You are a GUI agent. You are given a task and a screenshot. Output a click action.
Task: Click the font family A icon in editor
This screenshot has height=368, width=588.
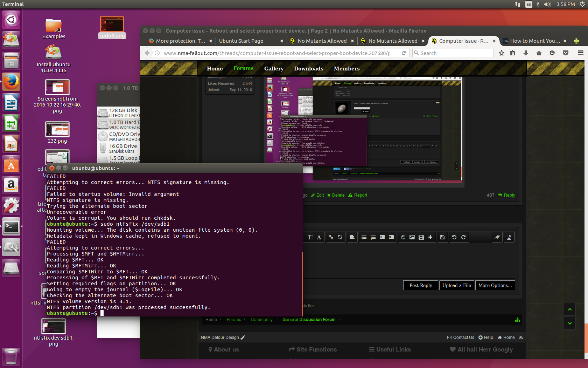tap(319, 237)
